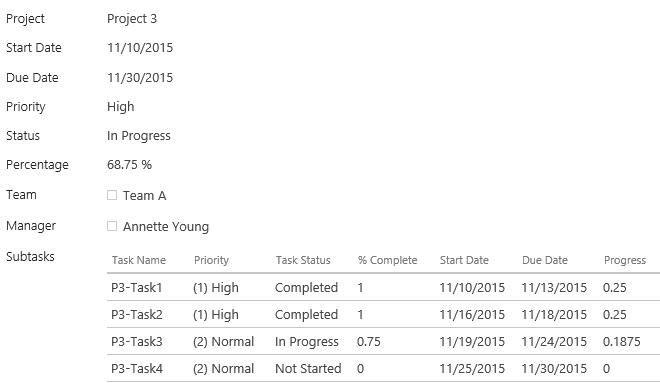Sort subtasks by Task Name column

coord(139,260)
